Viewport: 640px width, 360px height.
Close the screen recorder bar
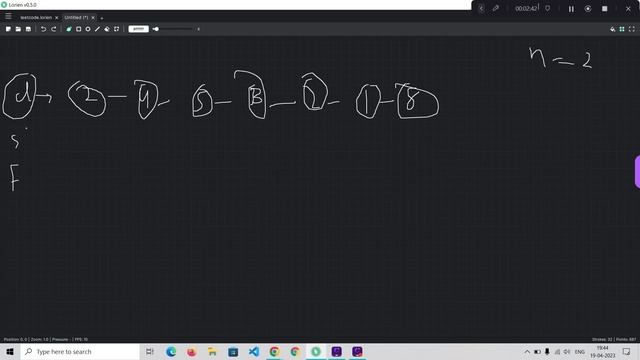(x=628, y=9)
